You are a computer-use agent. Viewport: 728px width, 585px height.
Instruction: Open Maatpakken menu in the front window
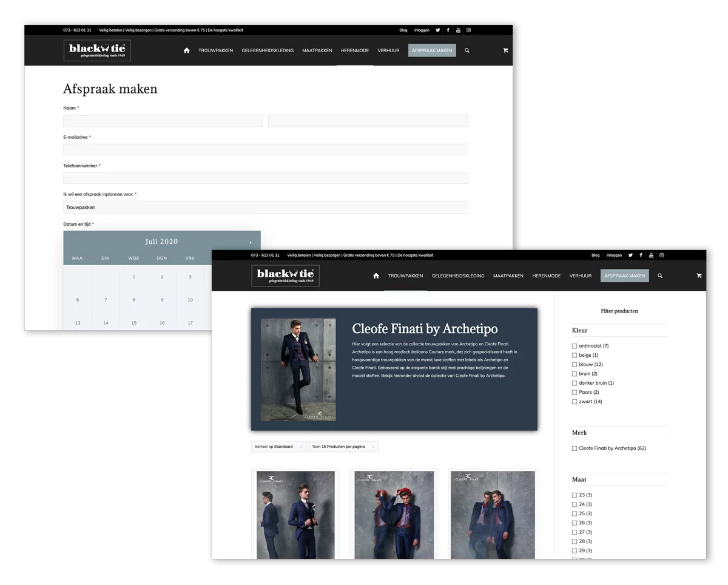tap(508, 276)
